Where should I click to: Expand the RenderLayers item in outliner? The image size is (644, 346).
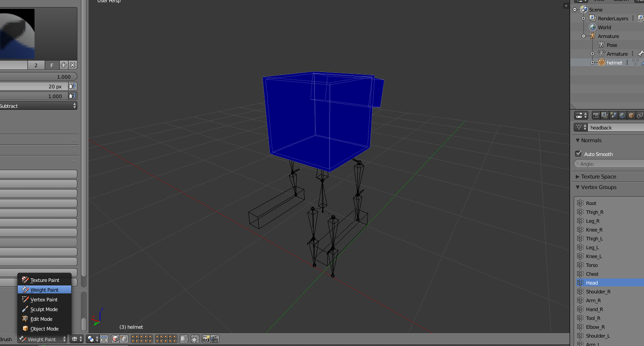[x=583, y=18]
